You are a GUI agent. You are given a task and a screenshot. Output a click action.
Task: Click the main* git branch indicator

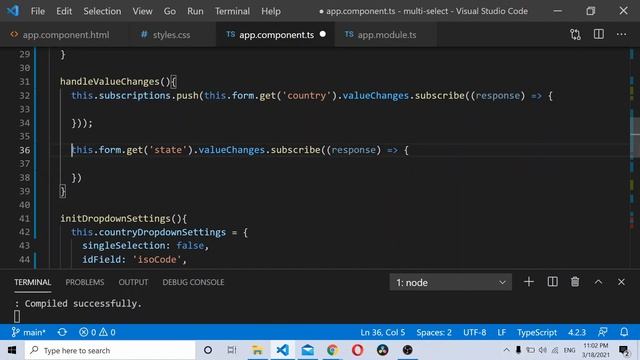click(x=28, y=332)
